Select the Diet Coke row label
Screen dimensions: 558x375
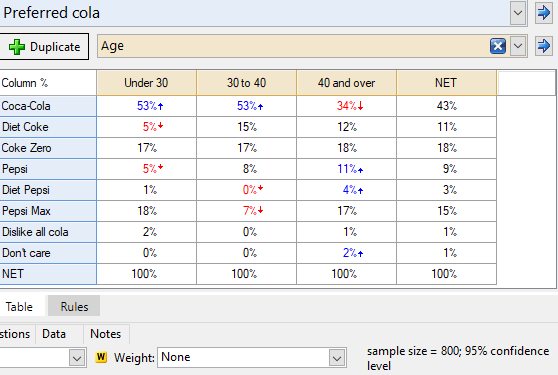(x=48, y=127)
